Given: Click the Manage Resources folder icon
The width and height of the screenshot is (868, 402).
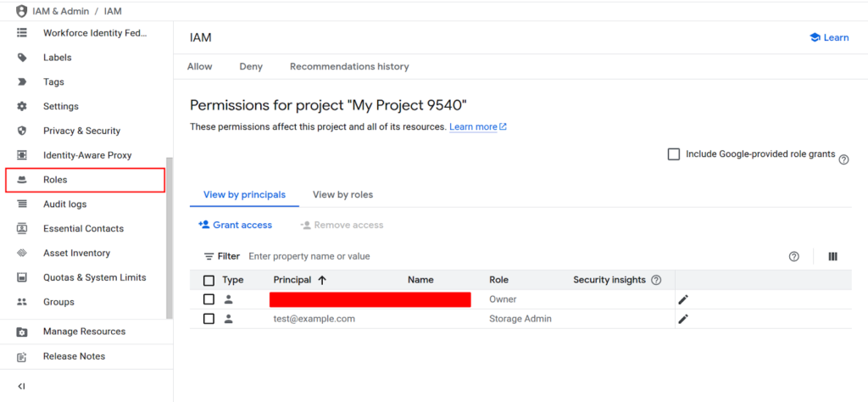Looking at the screenshot, I should (21, 332).
